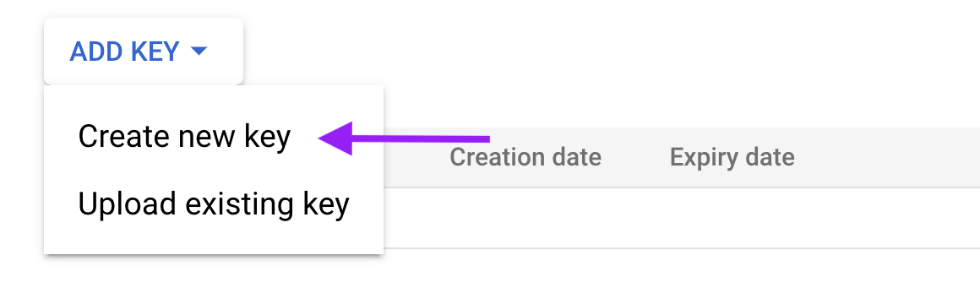Pick the second entry in key menu
Screen dimensions: 980x304
(x=213, y=204)
